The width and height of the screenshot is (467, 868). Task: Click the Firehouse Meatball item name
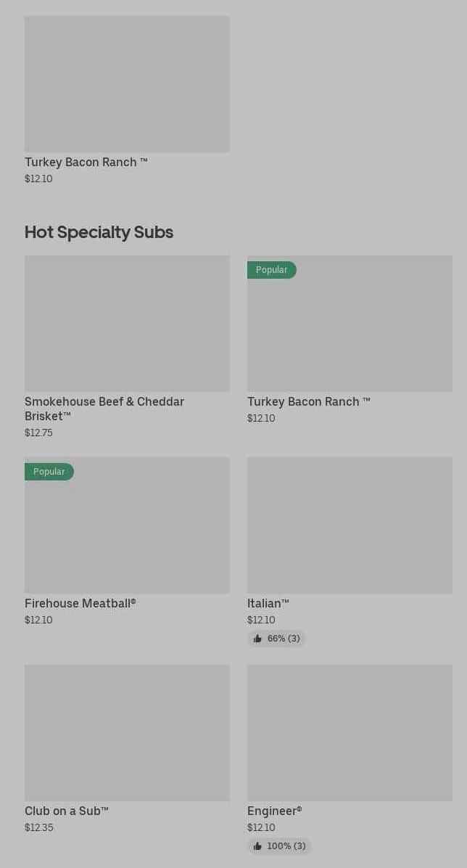pos(80,603)
